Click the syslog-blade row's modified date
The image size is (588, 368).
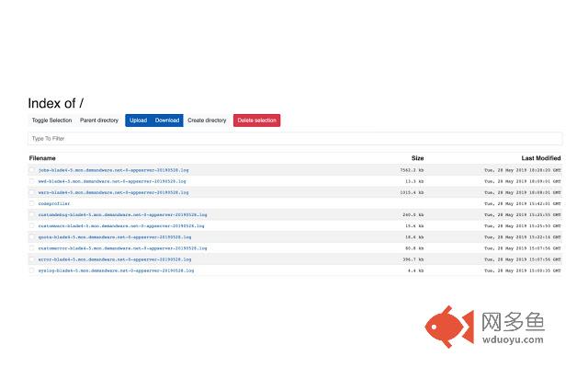coord(523,270)
